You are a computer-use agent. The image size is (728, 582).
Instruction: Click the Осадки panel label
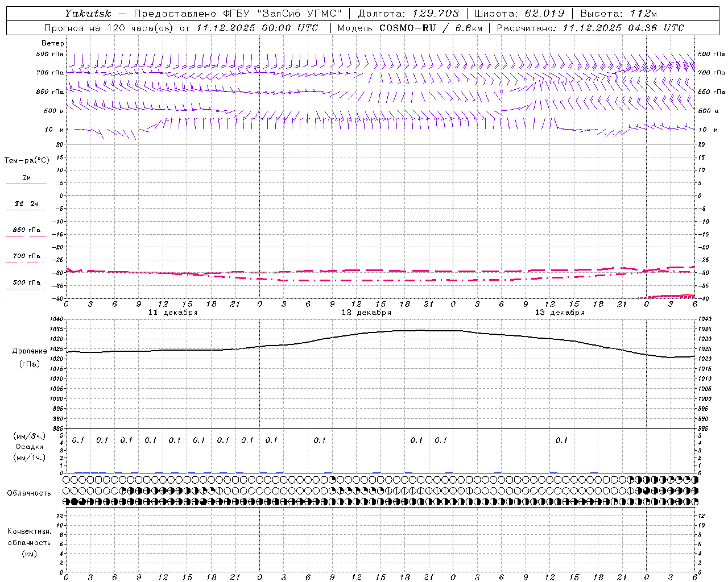(30, 447)
